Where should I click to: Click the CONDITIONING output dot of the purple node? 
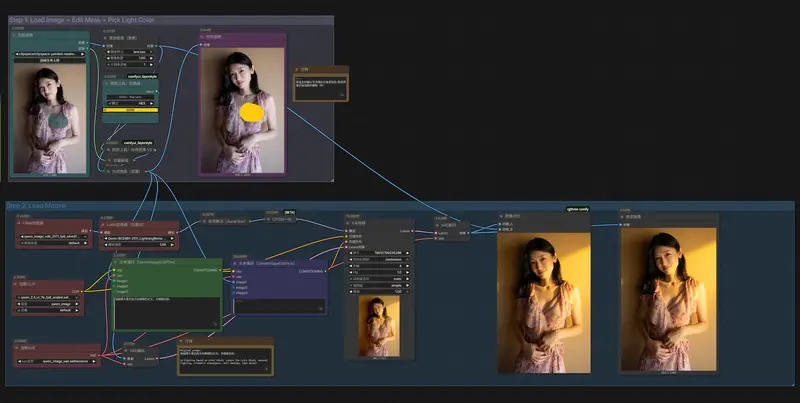326,271
